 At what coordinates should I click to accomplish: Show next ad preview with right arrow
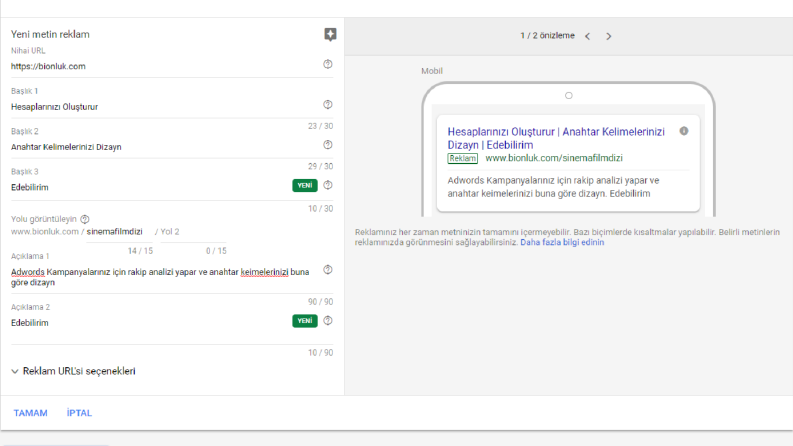coord(608,36)
